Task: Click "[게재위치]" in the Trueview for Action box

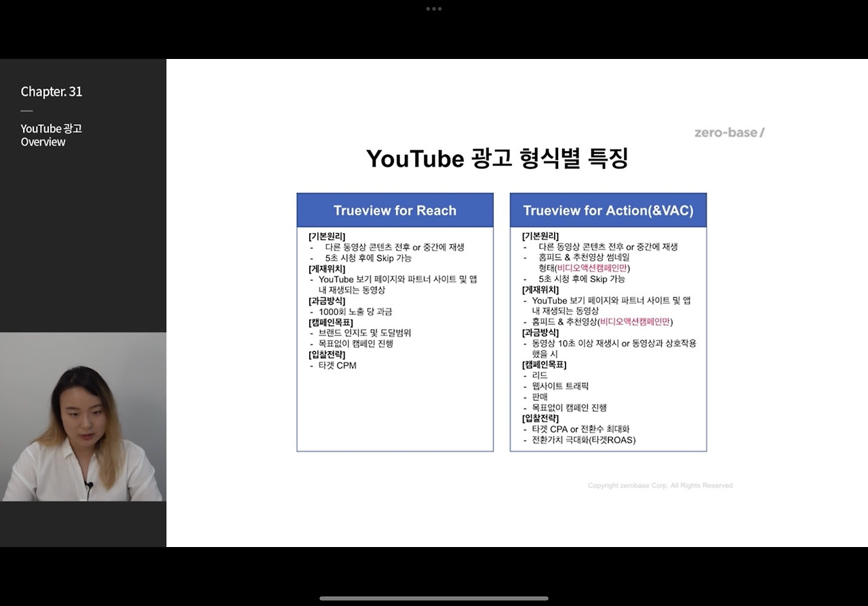Action: (540, 289)
